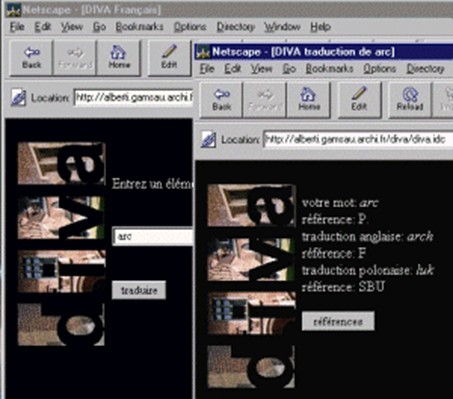Click the front window Location URL field
Screen dimensions: 453x399
coord(358,139)
